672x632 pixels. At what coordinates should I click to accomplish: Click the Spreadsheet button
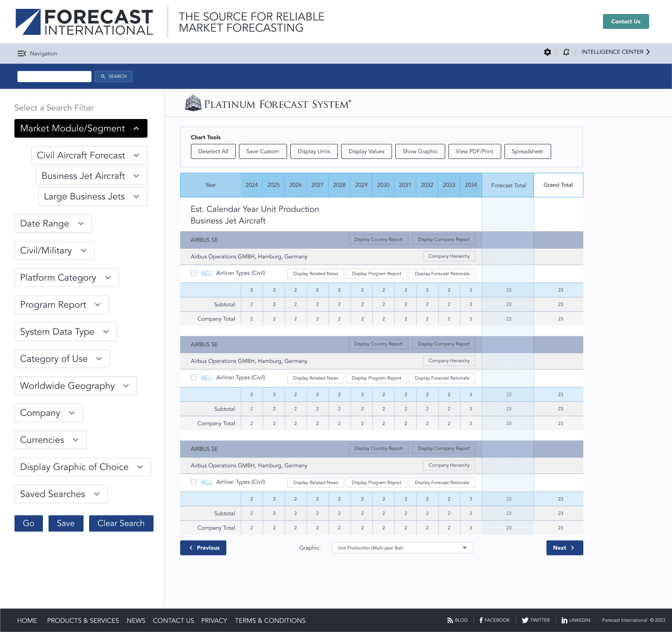click(528, 152)
